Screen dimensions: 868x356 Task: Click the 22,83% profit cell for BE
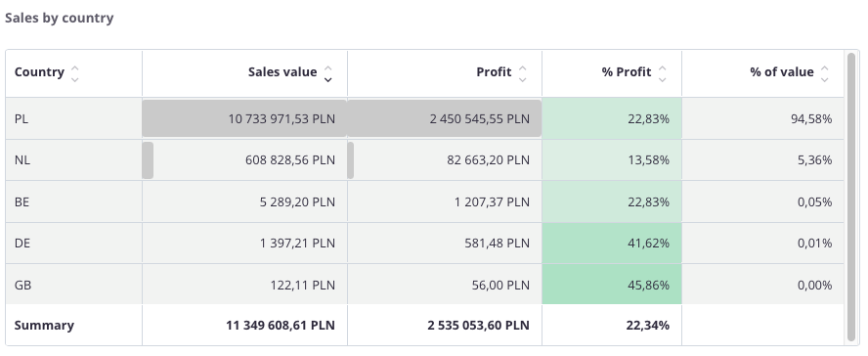tap(612, 202)
